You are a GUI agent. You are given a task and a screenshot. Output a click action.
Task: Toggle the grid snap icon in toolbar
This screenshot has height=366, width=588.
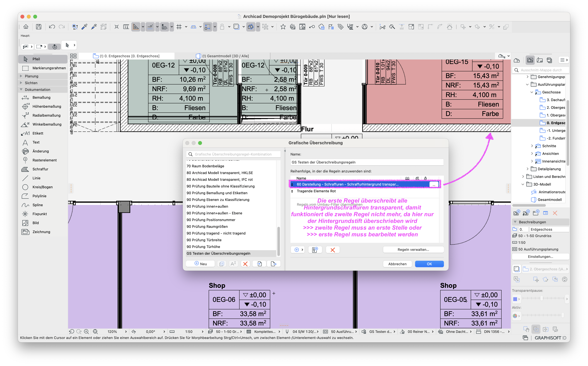179,27
